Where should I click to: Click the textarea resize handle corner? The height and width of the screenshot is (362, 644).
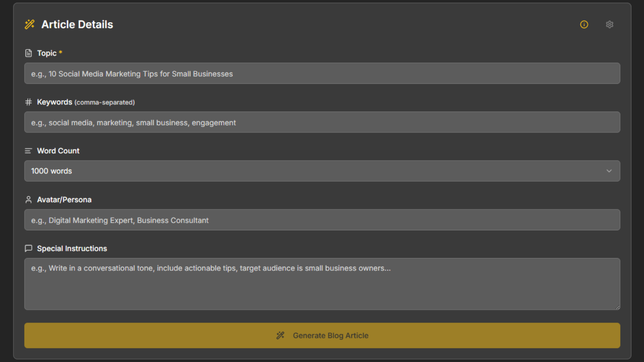click(x=618, y=307)
